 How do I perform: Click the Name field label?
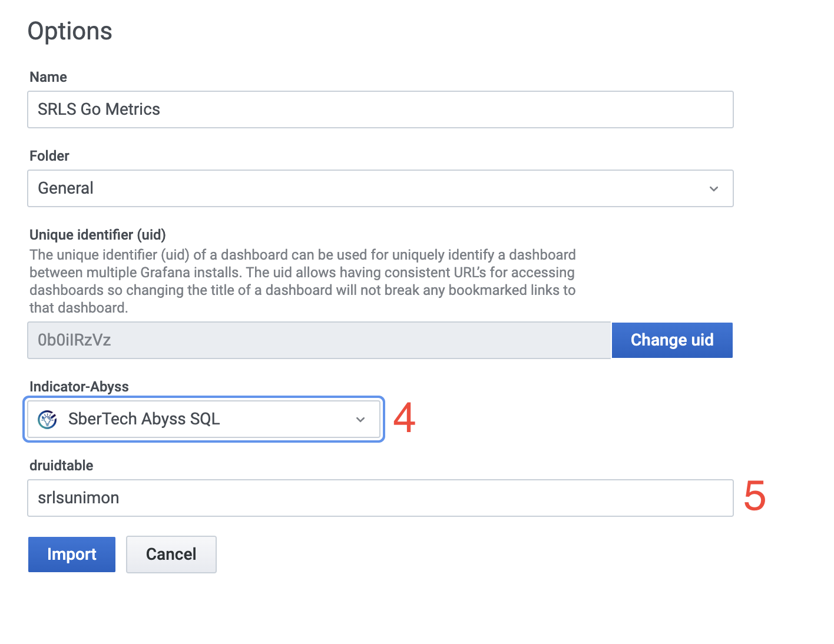(x=48, y=77)
